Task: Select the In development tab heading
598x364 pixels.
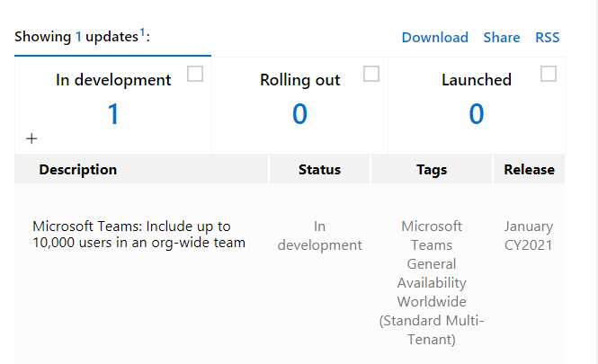Action: pyautogui.click(x=113, y=80)
